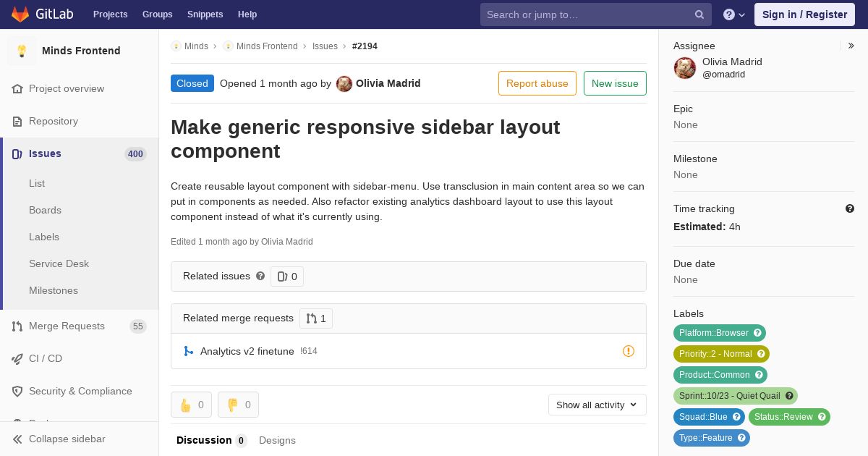
Task: Switch to the Discussion tab
Action: (211, 440)
